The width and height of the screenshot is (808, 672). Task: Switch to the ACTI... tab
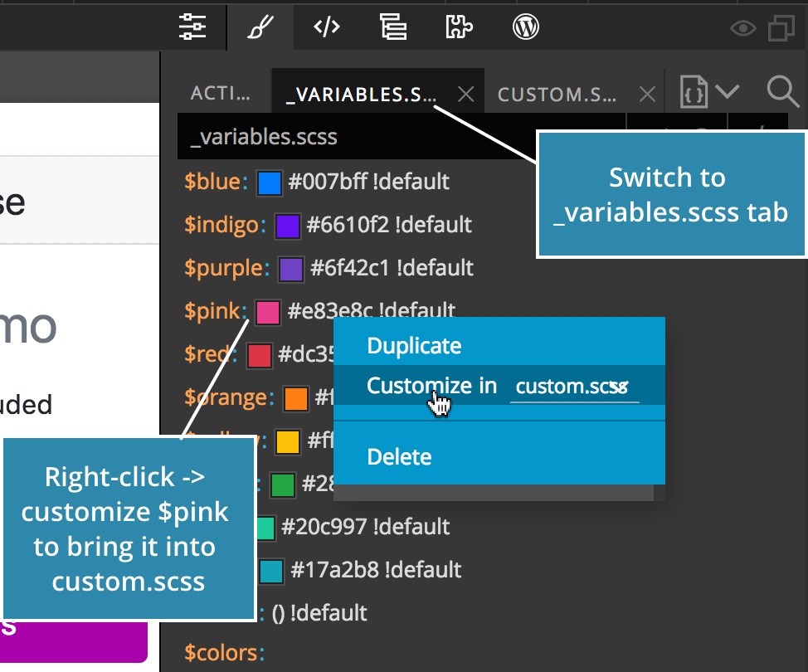coord(220,93)
